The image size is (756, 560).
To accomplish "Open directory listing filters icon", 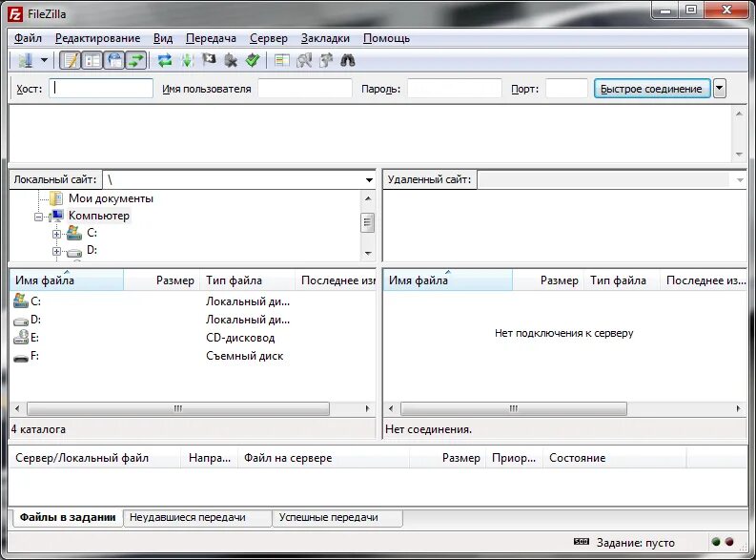I will (281, 60).
